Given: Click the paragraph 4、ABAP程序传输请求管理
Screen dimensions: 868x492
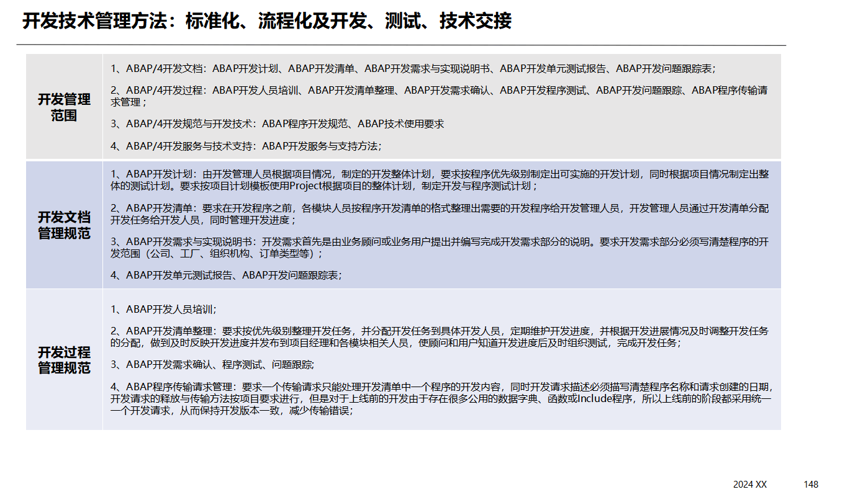Looking at the screenshot, I should (x=441, y=398).
